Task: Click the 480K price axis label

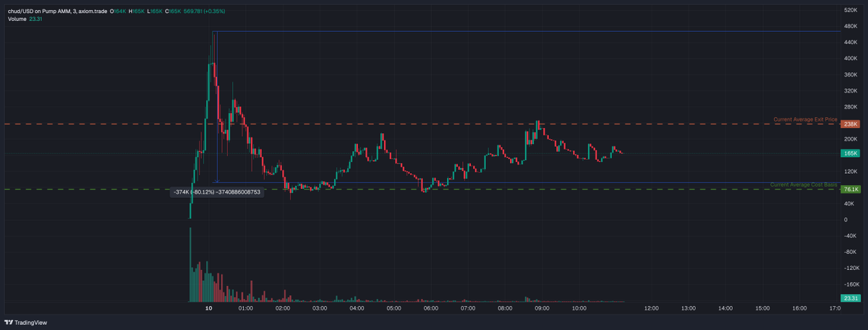Action: coord(851,26)
